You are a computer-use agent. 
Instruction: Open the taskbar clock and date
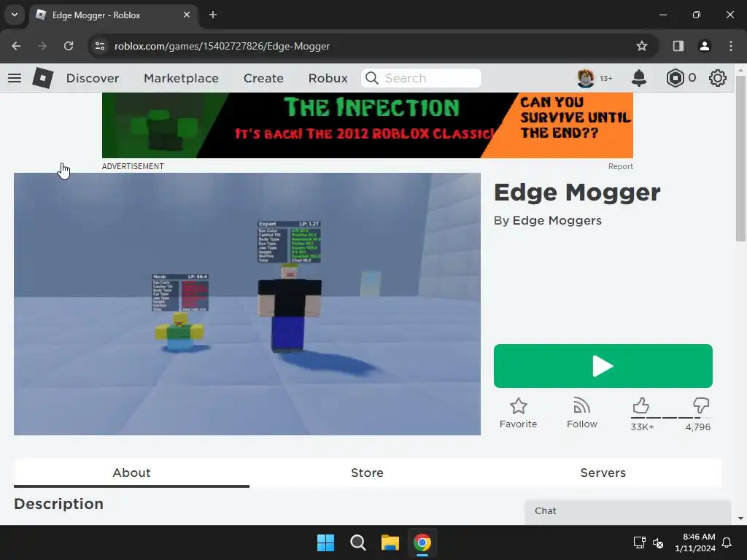point(695,542)
